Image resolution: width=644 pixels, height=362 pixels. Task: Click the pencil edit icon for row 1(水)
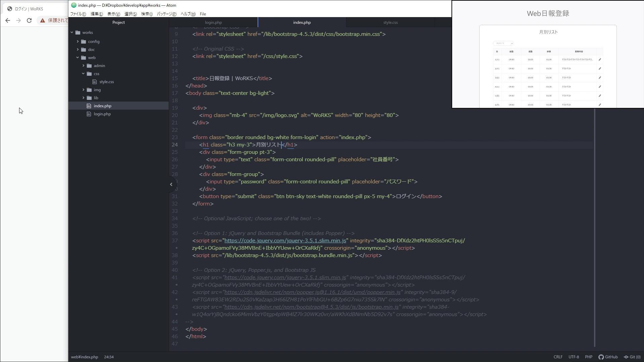[x=600, y=60]
